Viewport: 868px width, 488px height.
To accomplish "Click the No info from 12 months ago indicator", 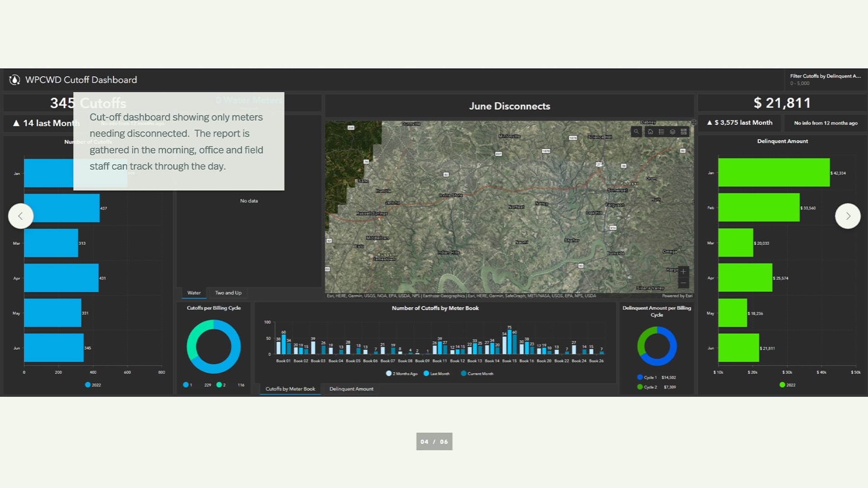I will pyautogui.click(x=826, y=123).
